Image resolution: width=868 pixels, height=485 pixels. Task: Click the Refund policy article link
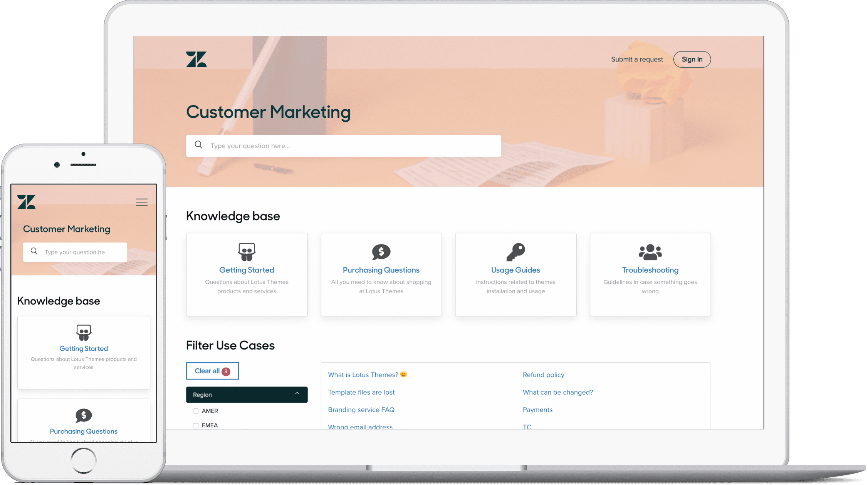[542, 374]
